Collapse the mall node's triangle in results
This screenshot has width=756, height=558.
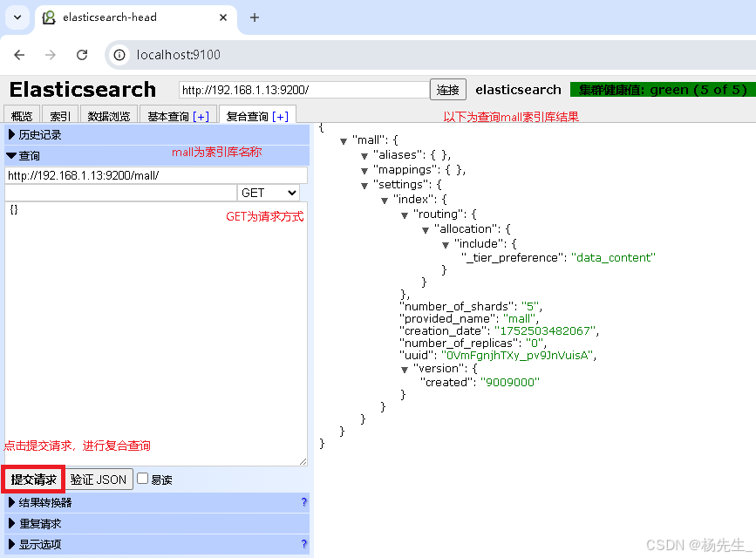(343, 139)
